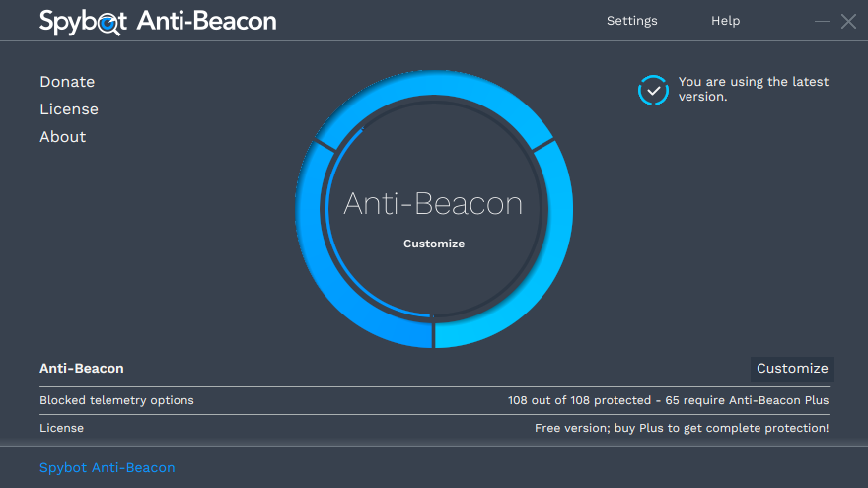Viewport: 868px width, 488px height.
Task: Close the Spybot Anti-Beacon window
Action: pyautogui.click(x=848, y=21)
